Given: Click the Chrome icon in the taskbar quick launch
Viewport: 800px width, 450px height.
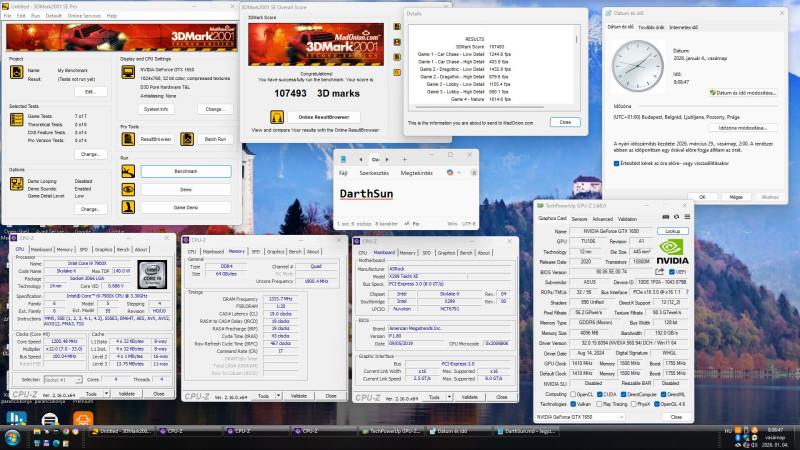Looking at the screenshot, I should [x=66, y=432].
